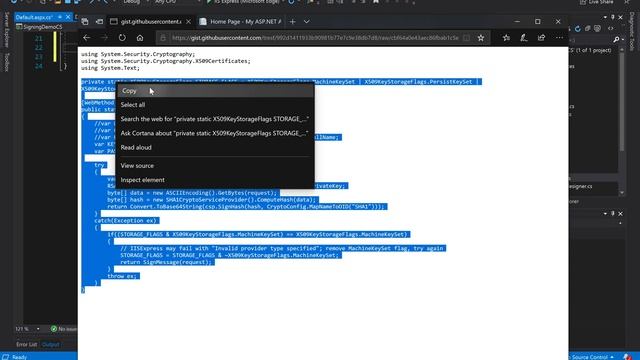Open the Output tab

pos(51,344)
